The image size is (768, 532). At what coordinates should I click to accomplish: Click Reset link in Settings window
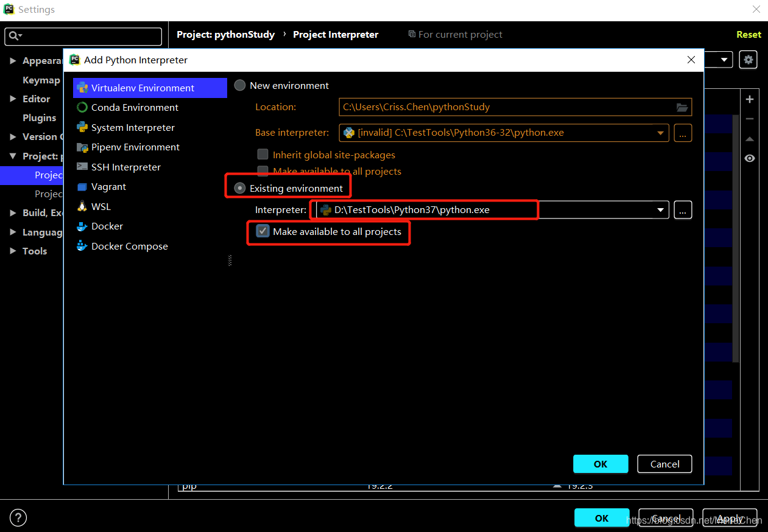pyautogui.click(x=749, y=35)
